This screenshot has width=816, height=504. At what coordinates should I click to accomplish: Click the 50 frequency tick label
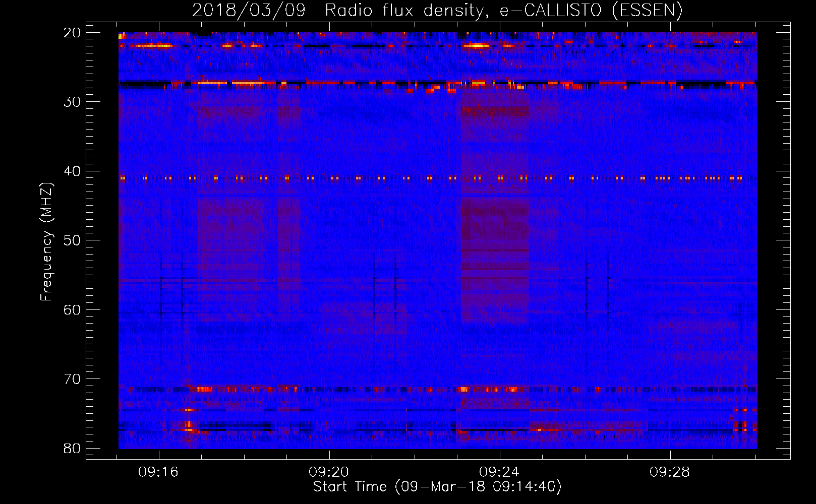pos(72,240)
